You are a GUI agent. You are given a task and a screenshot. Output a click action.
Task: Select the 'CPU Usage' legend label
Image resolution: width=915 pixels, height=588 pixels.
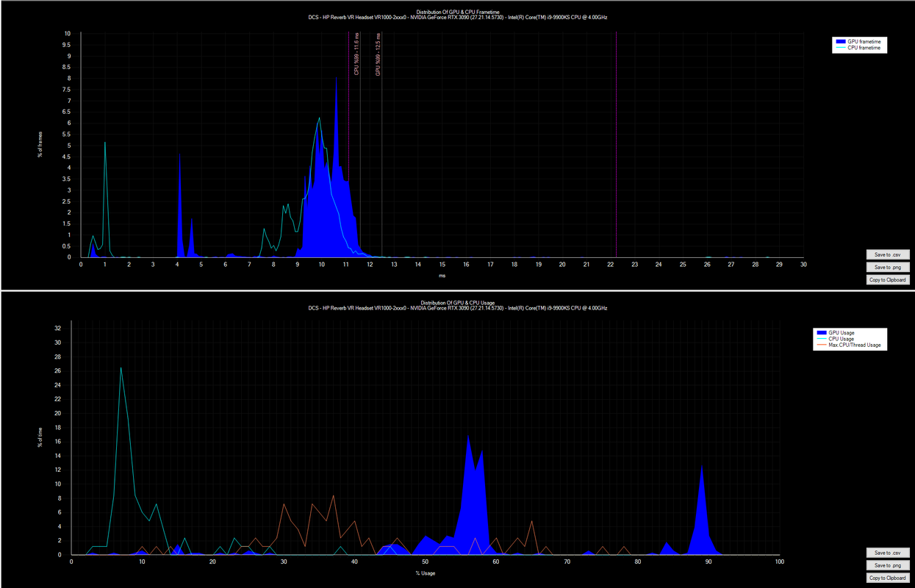click(842, 339)
